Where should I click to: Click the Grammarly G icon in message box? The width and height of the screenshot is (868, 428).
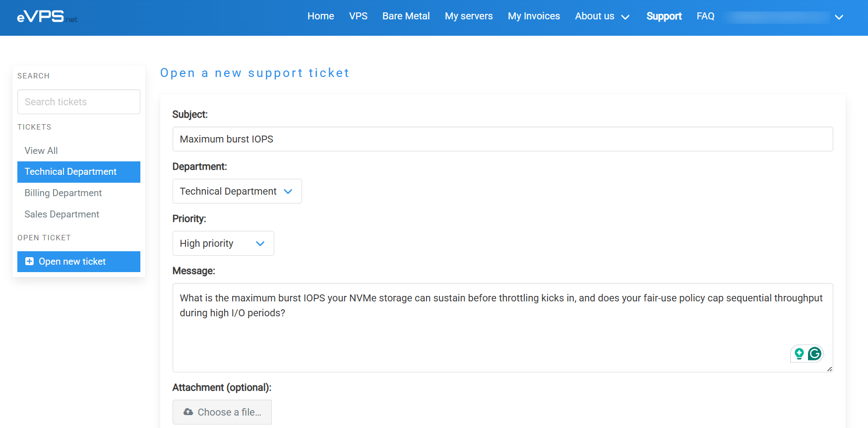click(x=814, y=354)
